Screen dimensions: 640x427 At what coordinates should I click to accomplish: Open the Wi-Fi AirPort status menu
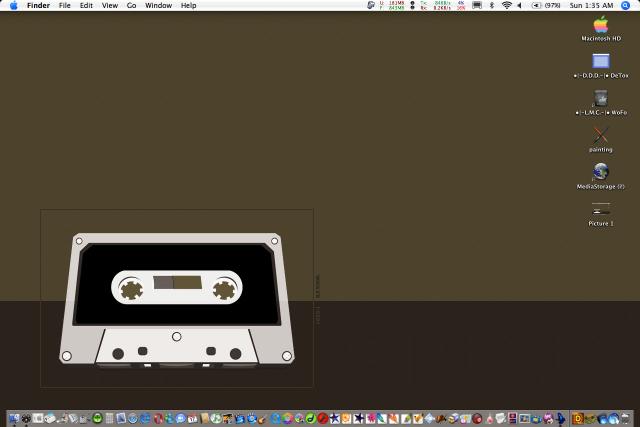click(x=507, y=5)
